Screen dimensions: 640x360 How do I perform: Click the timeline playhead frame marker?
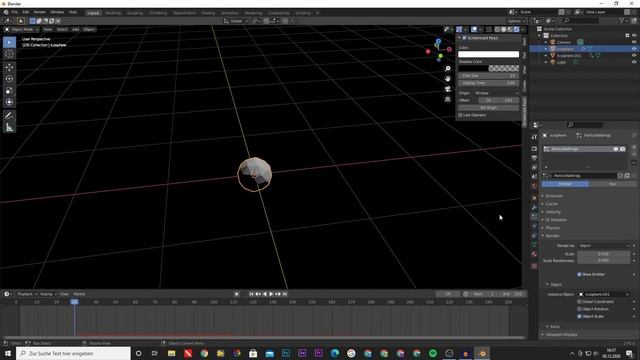(74, 302)
